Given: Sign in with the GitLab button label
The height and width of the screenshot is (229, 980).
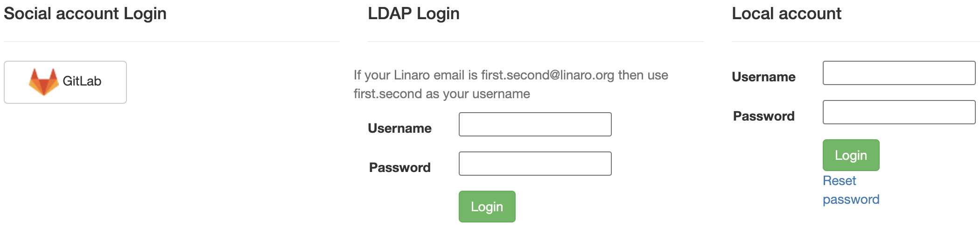Looking at the screenshot, I should click(82, 81).
